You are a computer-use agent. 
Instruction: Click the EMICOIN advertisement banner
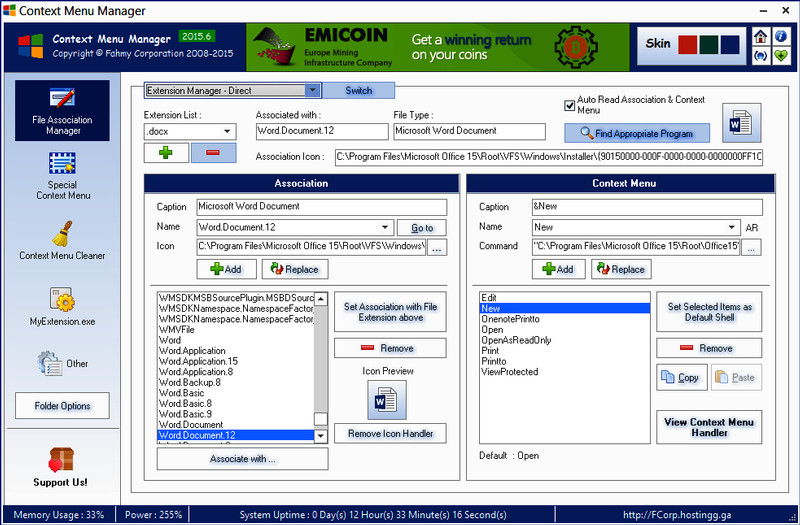click(x=438, y=47)
